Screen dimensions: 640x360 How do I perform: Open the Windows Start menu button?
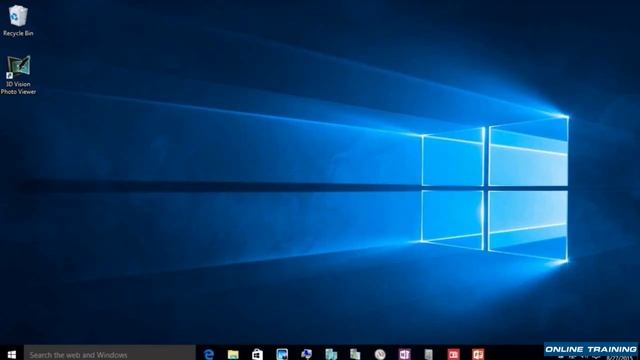(x=12, y=354)
